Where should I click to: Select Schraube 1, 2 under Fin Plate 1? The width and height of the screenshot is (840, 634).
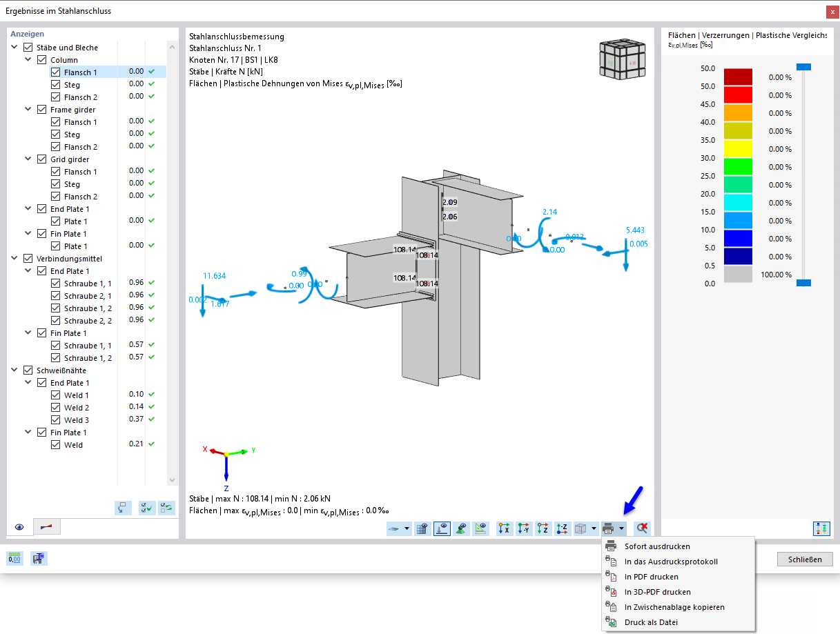(x=88, y=358)
